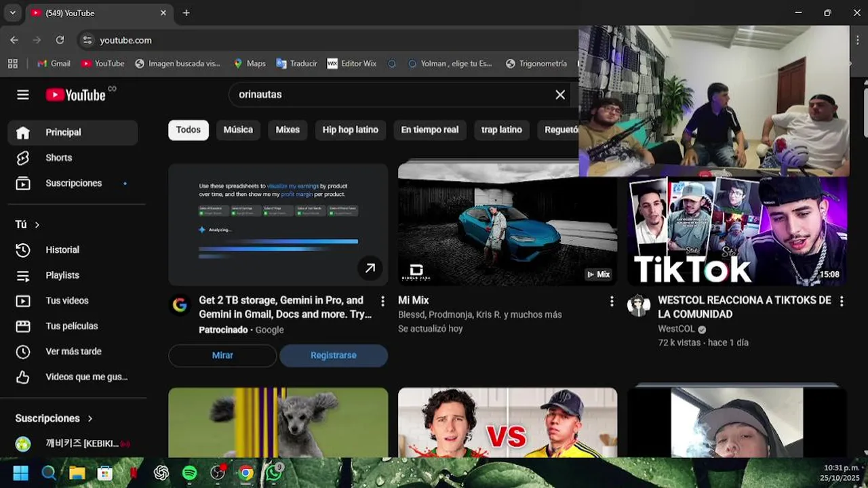Open Playlists from the sidebar

[73, 275]
